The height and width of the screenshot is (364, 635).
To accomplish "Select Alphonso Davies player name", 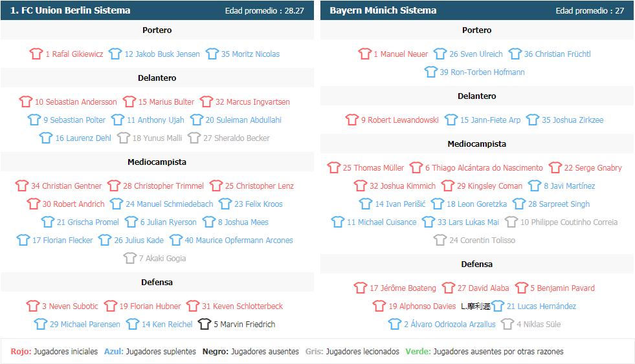I will click(423, 306).
